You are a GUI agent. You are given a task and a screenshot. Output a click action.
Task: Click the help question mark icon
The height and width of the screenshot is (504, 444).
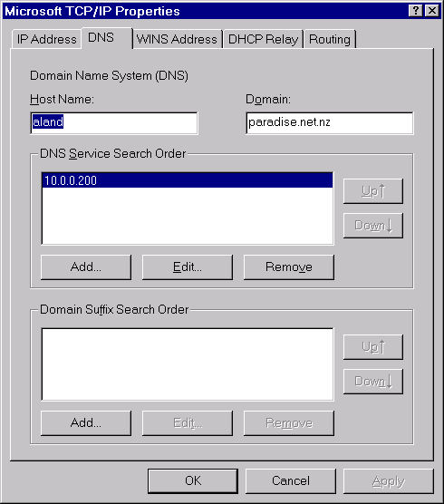click(x=415, y=11)
